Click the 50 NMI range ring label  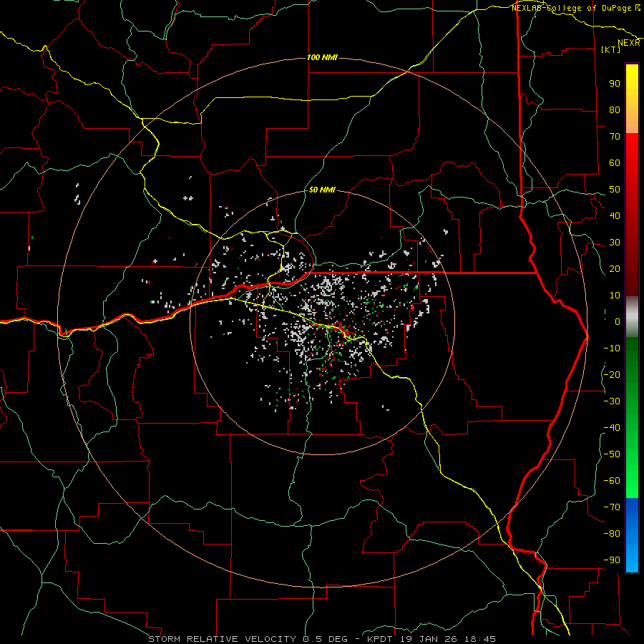[x=322, y=190]
